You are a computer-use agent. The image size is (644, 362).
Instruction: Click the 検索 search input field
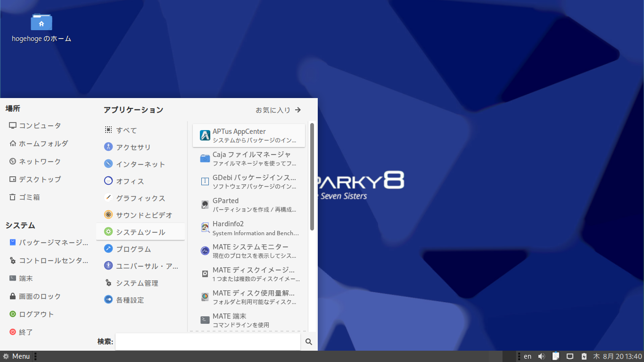click(208, 342)
